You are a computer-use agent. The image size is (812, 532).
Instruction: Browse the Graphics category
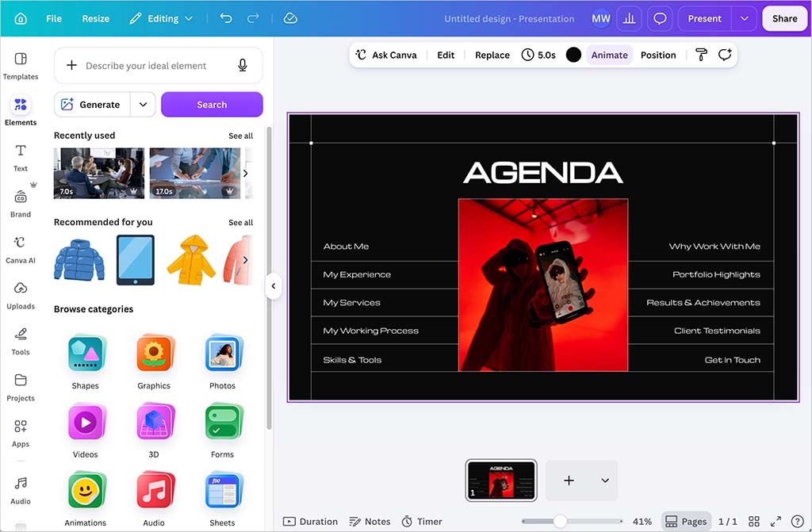point(154,362)
